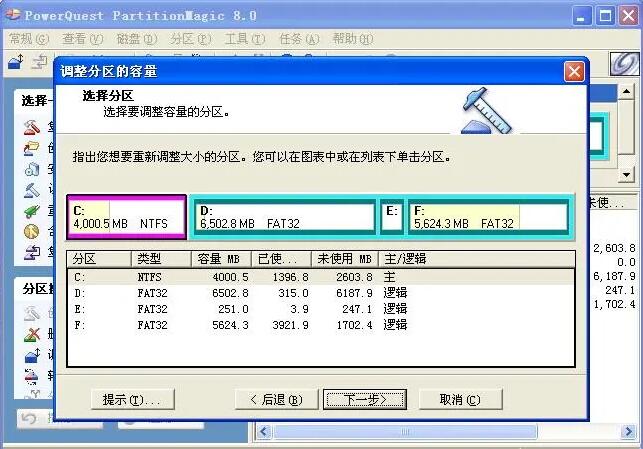This screenshot has width=643, height=449.
Task: Select the C: NTFS partition block in the disk map
Action: [126, 217]
